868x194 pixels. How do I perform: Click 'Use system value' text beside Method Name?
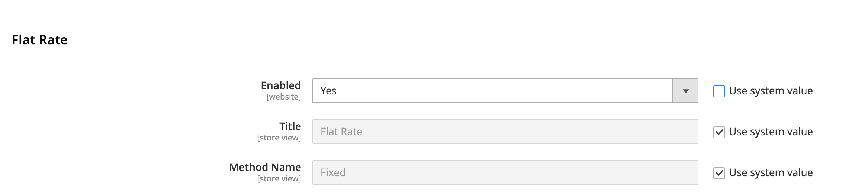pos(771,173)
